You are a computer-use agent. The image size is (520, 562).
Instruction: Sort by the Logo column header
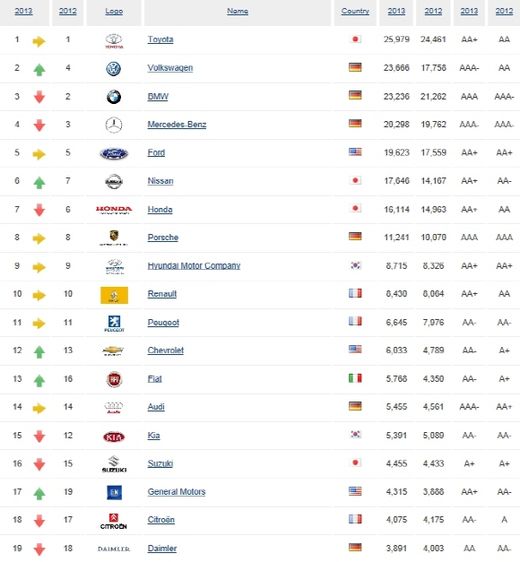point(114,11)
